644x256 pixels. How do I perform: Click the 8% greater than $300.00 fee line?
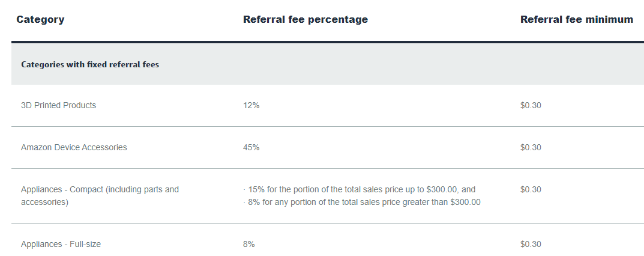point(362,202)
